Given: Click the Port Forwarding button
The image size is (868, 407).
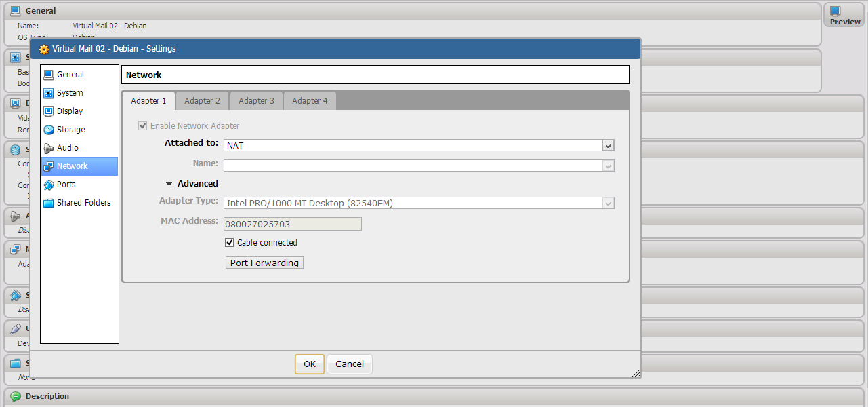Looking at the screenshot, I should point(264,263).
